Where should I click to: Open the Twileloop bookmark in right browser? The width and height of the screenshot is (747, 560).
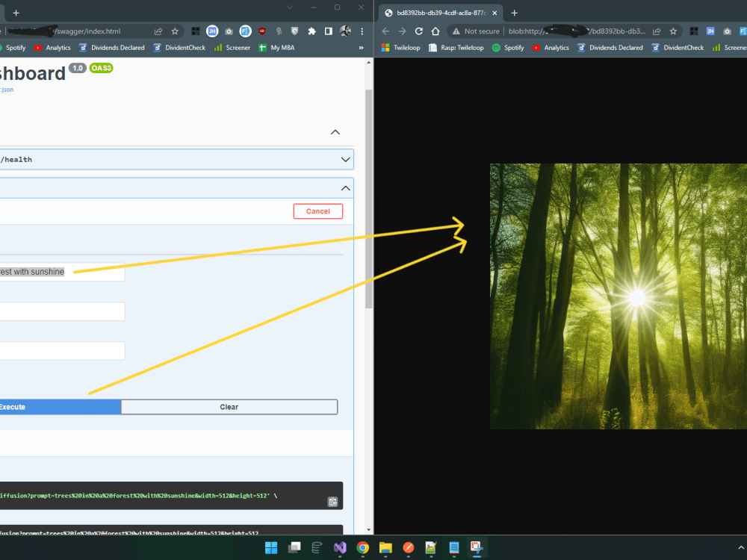401,48
